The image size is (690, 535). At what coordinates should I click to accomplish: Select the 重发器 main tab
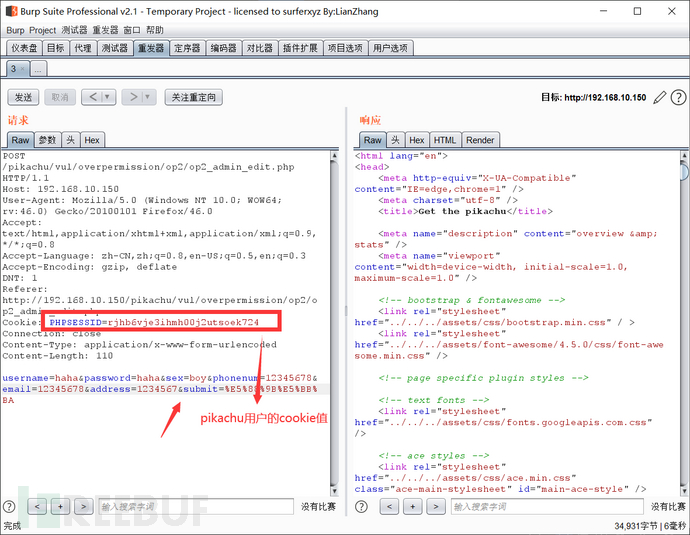click(151, 48)
